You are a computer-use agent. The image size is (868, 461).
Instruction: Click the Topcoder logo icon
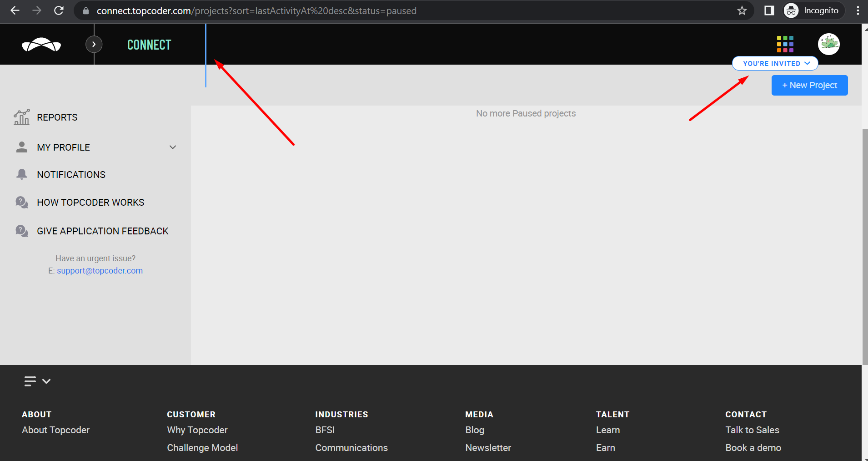[41, 45]
